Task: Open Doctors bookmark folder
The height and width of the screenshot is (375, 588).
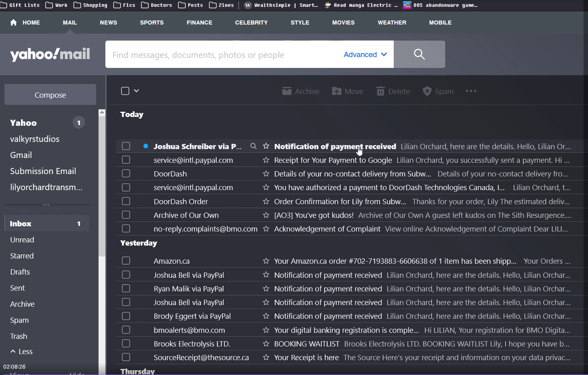Action: pyautogui.click(x=156, y=5)
